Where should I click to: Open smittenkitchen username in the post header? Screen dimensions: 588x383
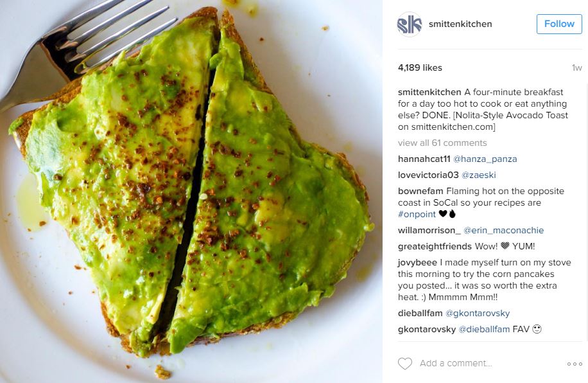pos(460,24)
